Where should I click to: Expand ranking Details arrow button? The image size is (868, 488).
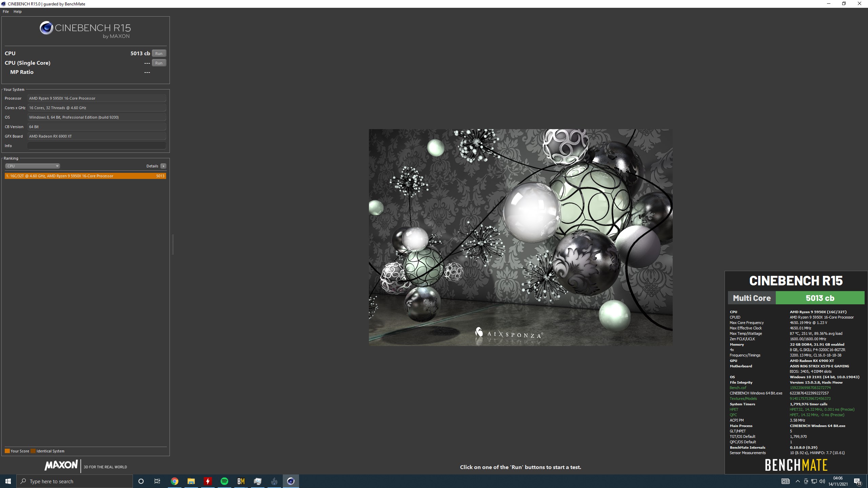pos(163,166)
